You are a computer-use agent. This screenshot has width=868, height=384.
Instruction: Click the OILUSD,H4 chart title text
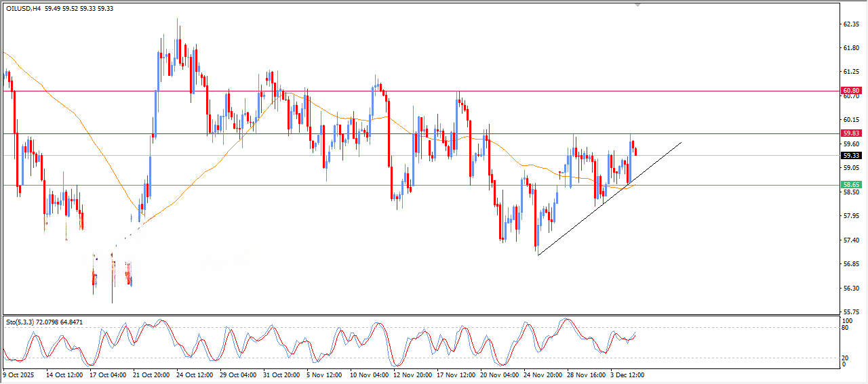24,9
